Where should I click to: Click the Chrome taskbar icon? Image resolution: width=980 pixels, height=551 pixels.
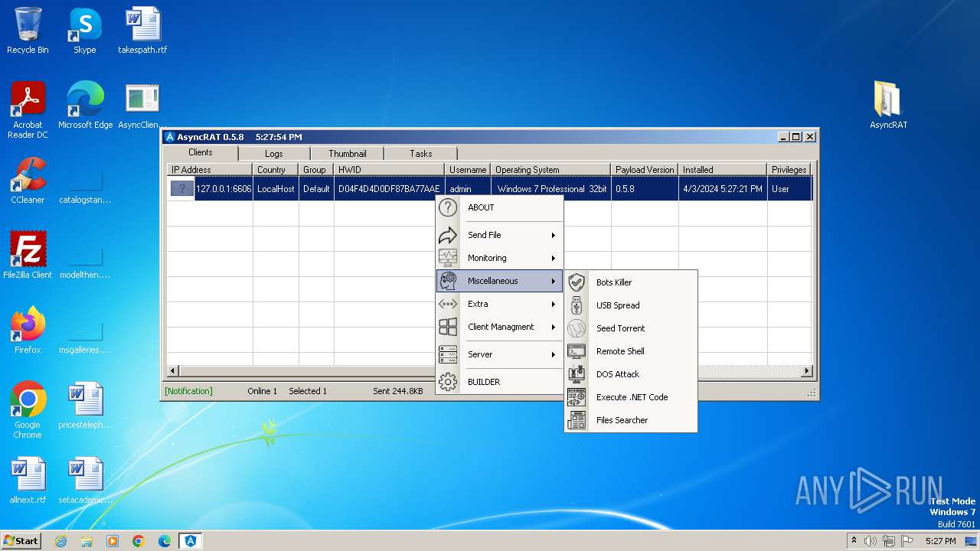point(139,541)
